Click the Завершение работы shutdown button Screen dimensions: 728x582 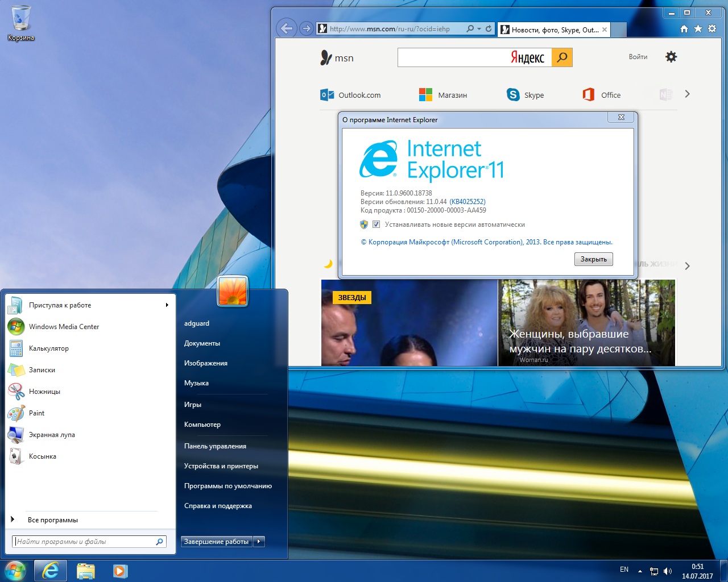pyautogui.click(x=216, y=542)
